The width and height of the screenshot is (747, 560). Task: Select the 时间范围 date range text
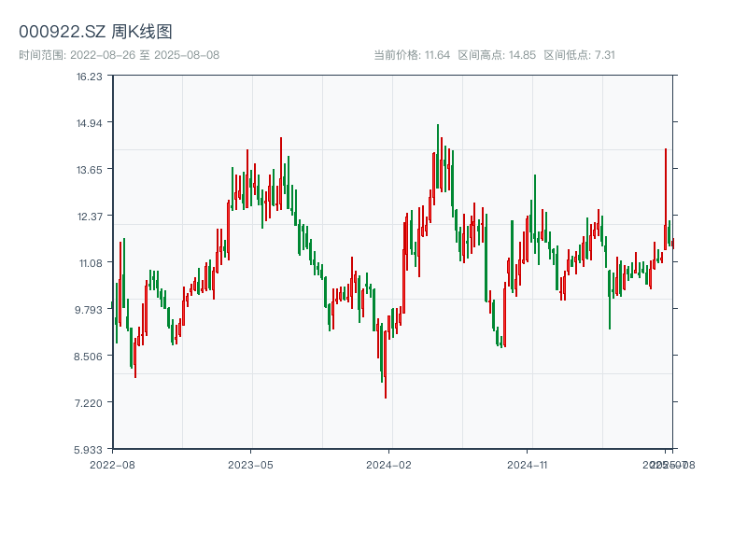pos(119,55)
